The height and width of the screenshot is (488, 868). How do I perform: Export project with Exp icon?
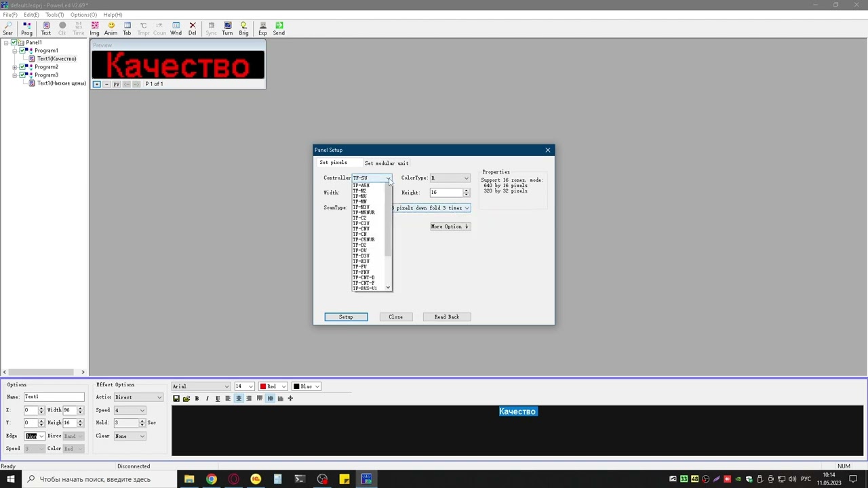262,28
